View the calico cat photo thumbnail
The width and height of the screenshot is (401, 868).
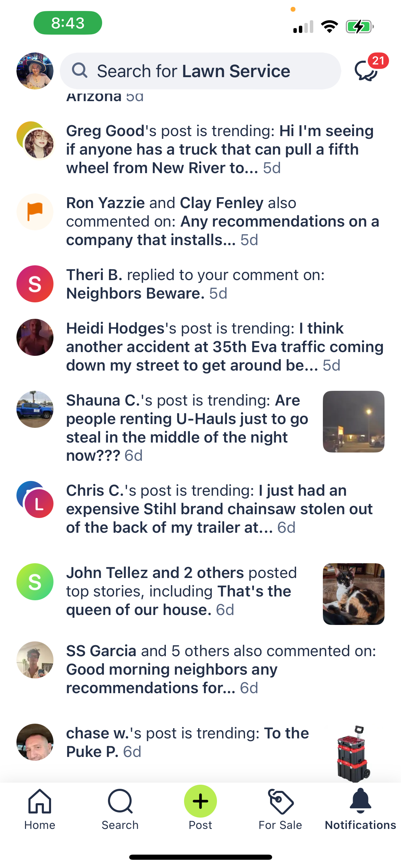pos(354,594)
